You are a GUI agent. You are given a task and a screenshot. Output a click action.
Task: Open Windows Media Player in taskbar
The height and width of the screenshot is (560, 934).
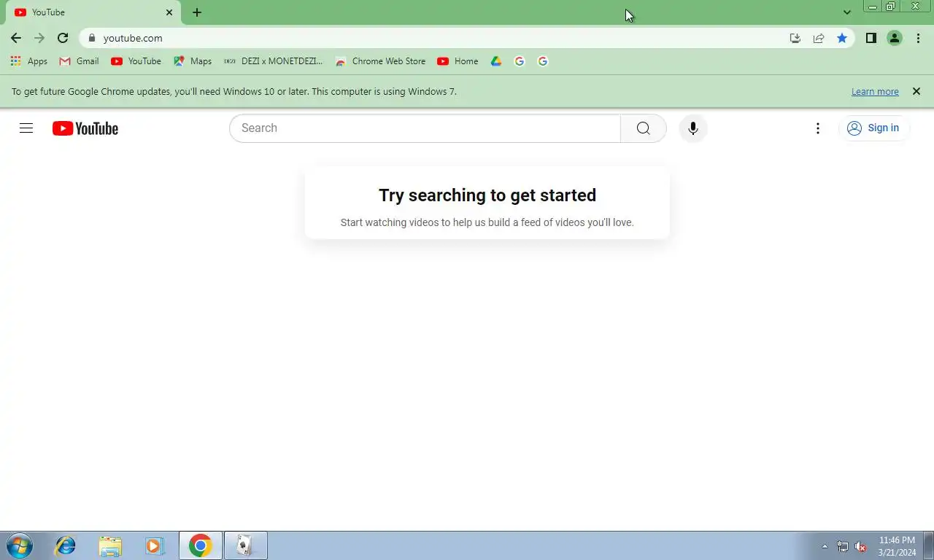click(x=153, y=545)
